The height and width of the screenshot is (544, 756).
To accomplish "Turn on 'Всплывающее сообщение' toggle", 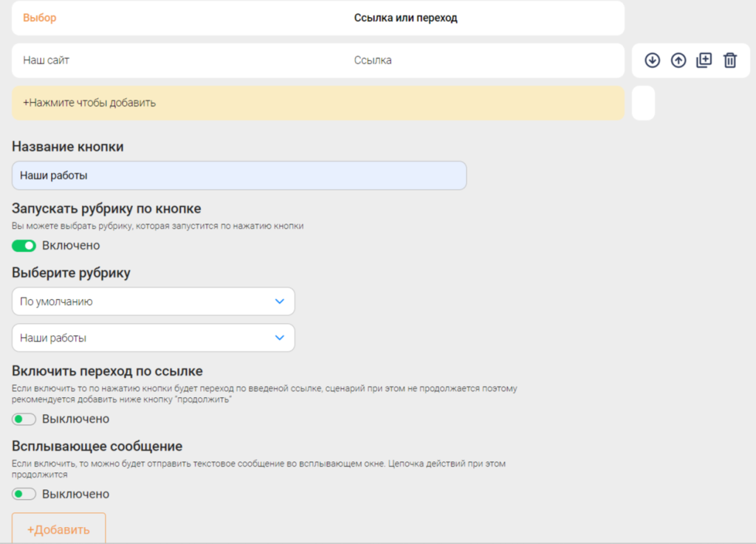I will 24,494.
